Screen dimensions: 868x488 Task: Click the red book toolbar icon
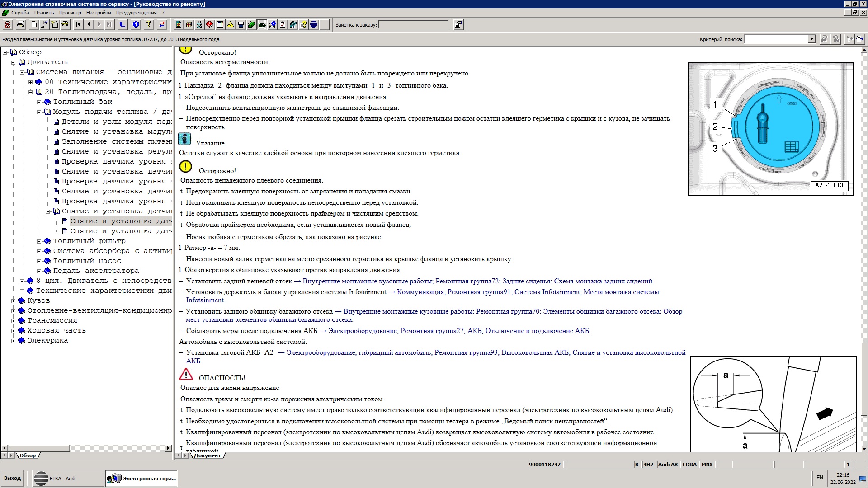pyautogui.click(x=209, y=25)
